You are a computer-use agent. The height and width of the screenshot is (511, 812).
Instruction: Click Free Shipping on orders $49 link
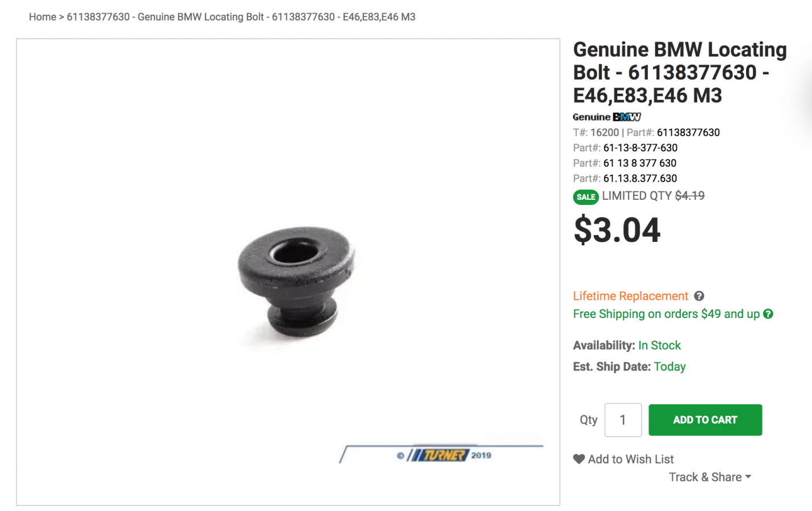[x=666, y=314]
